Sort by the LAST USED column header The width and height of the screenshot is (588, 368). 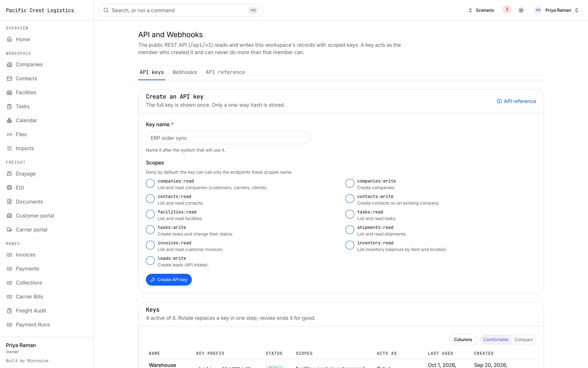point(440,353)
